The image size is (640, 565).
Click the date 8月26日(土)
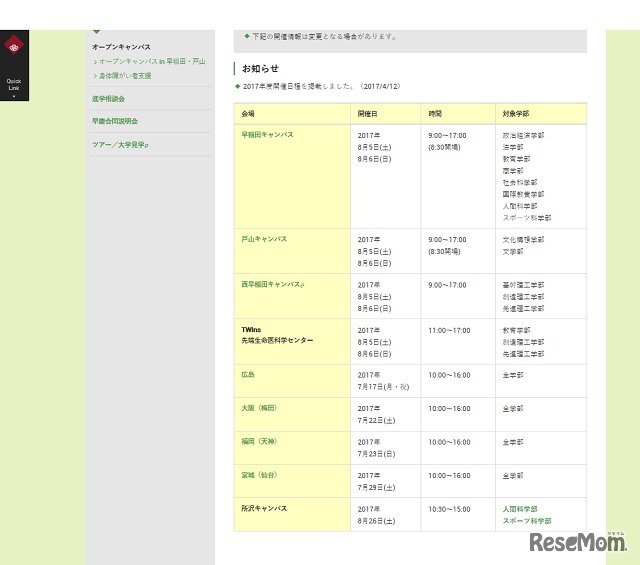coord(376,521)
